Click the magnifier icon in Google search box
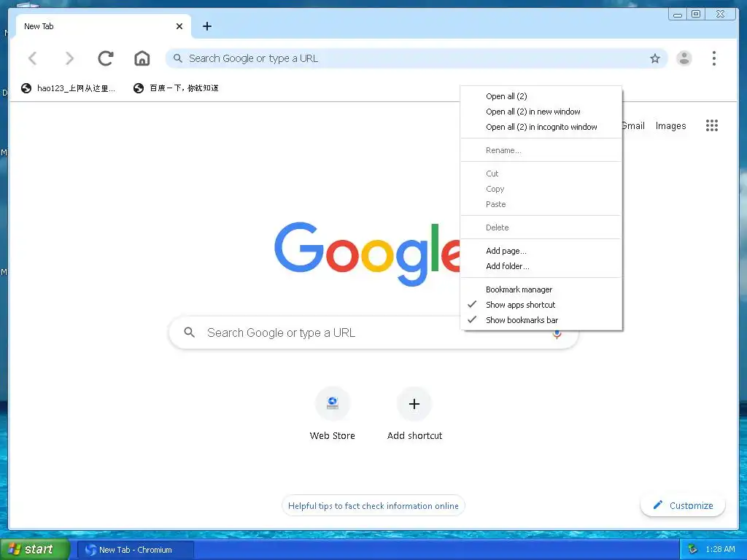The height and width of the screenshot is (560, 747). click(189, 332)
